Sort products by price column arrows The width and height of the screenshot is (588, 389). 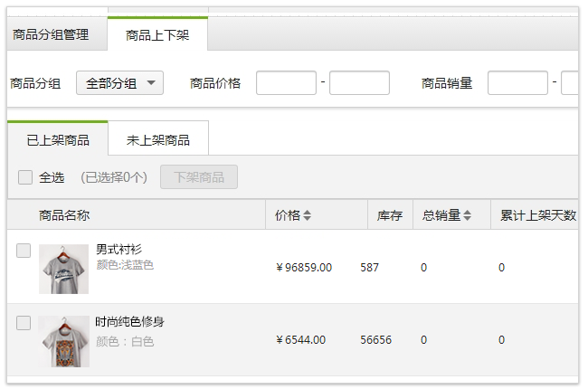coord(307,215)
